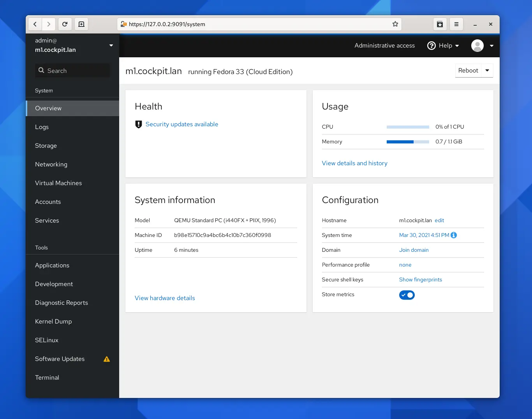Open Networking in the sidebar
532x419 pixels.
click(51, 164)
